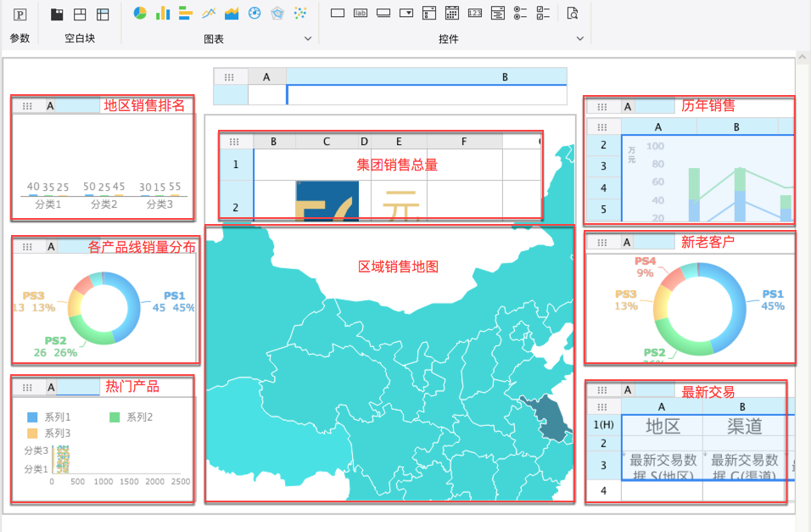Select the tab-layout blank block icon

click(80, 14)
